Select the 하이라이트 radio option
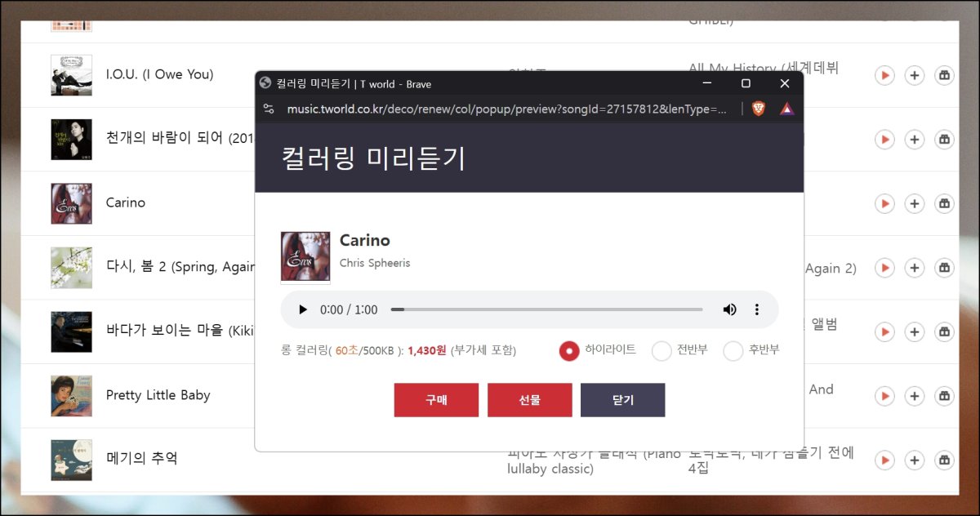This screenshot has width=980, height=516. [569, 350]
